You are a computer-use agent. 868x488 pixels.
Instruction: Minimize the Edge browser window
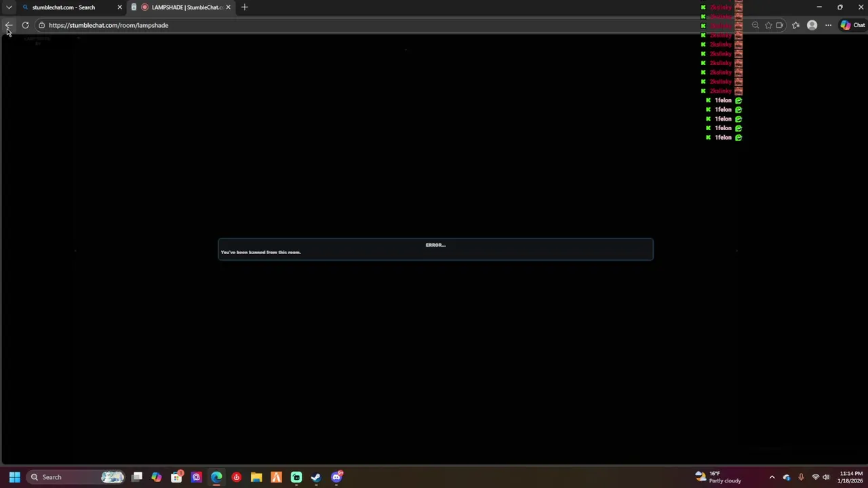click(819, 7)
